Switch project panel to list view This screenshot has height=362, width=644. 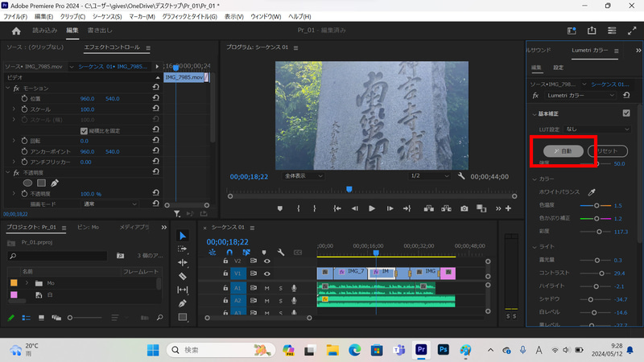coord(27,318)
